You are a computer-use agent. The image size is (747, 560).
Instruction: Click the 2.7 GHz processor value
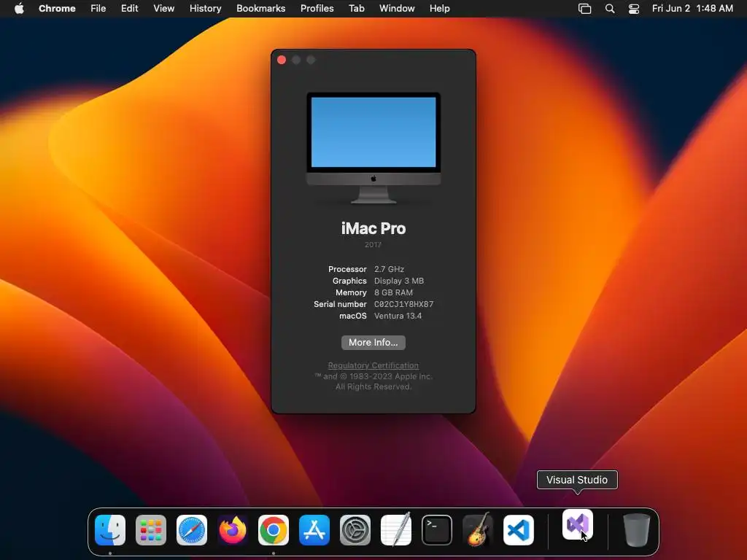[x=390, y=269]
